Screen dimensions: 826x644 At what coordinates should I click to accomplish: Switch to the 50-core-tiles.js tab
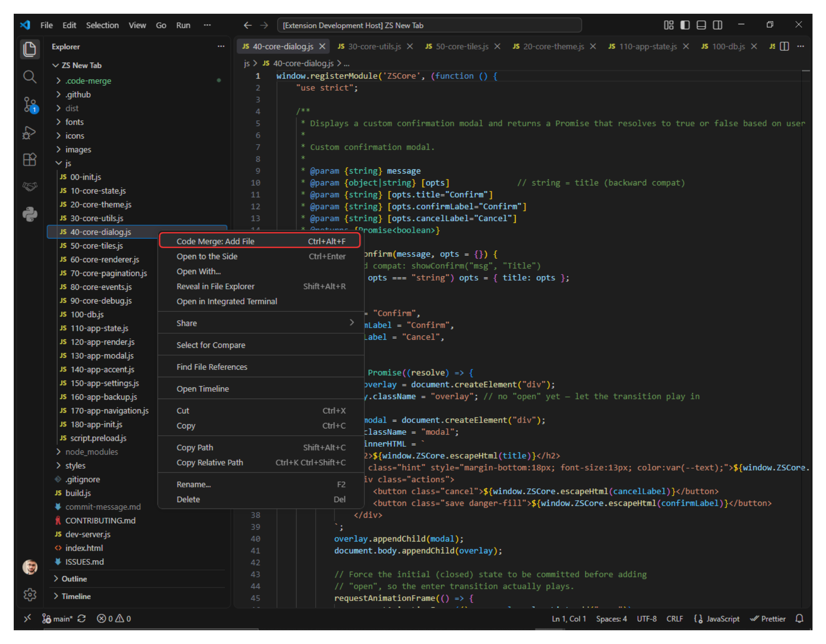462,46
